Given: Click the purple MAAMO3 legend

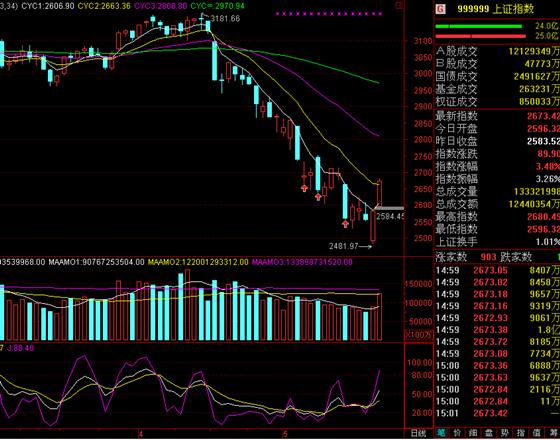Looking at the screenshot, I should (302, 262).
